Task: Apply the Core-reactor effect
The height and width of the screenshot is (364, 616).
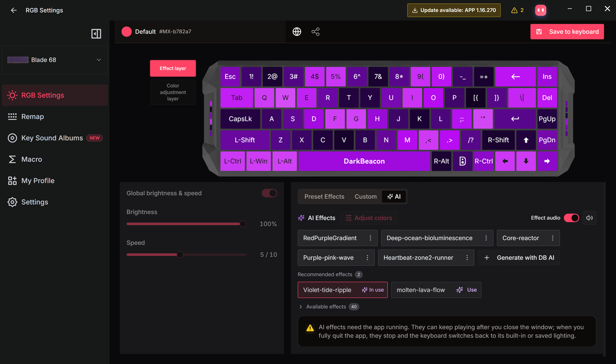Action: [521, 238]
